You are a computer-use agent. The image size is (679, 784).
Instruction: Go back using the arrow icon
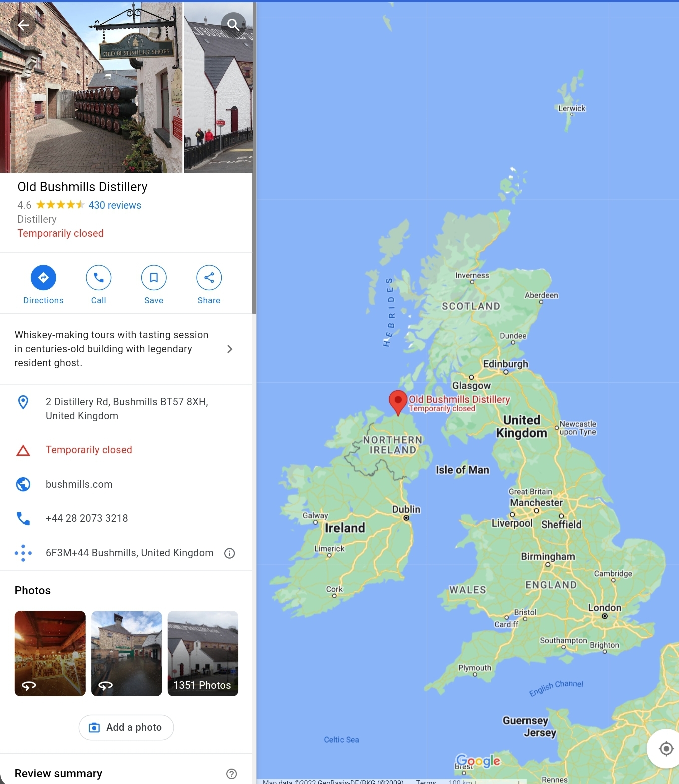pyautogui.click(x=23, y=25)
